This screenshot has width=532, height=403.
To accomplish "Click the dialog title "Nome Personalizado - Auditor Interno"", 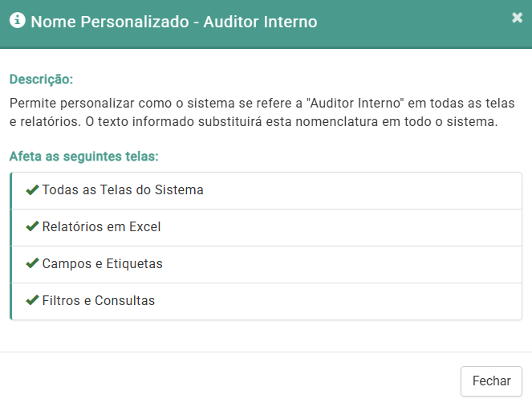I will pyautogui.click(x=173, y=22).
